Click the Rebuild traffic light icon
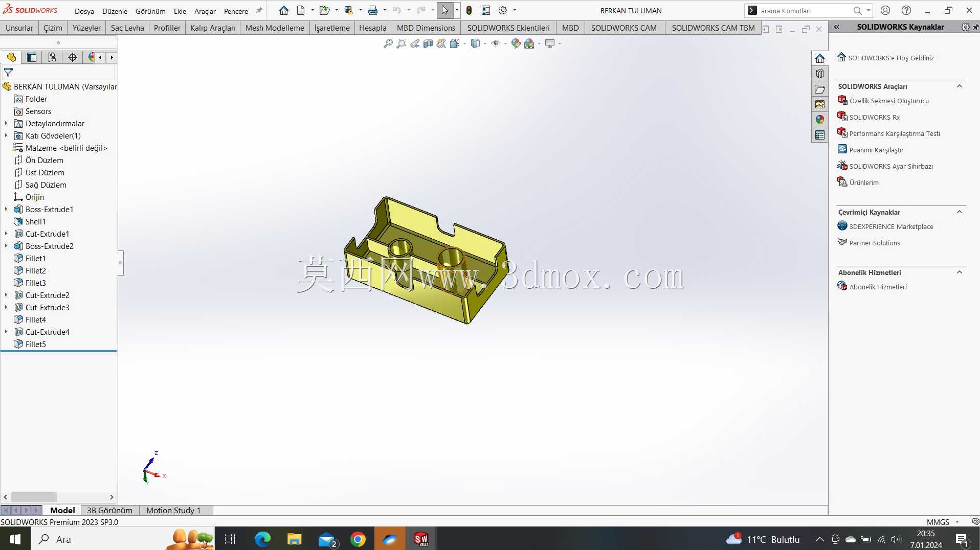This screenshot has width=980, height=550. point(469,10)
